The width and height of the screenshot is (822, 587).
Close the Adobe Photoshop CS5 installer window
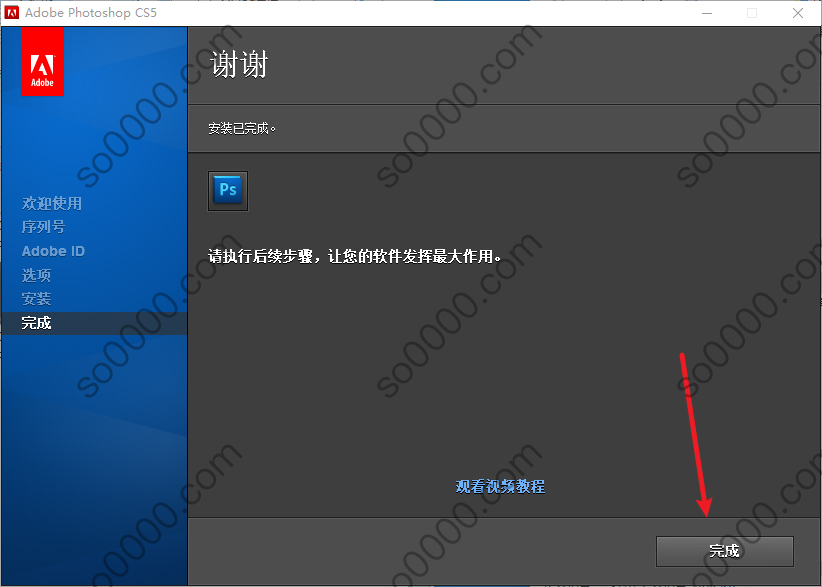point(797,13)
